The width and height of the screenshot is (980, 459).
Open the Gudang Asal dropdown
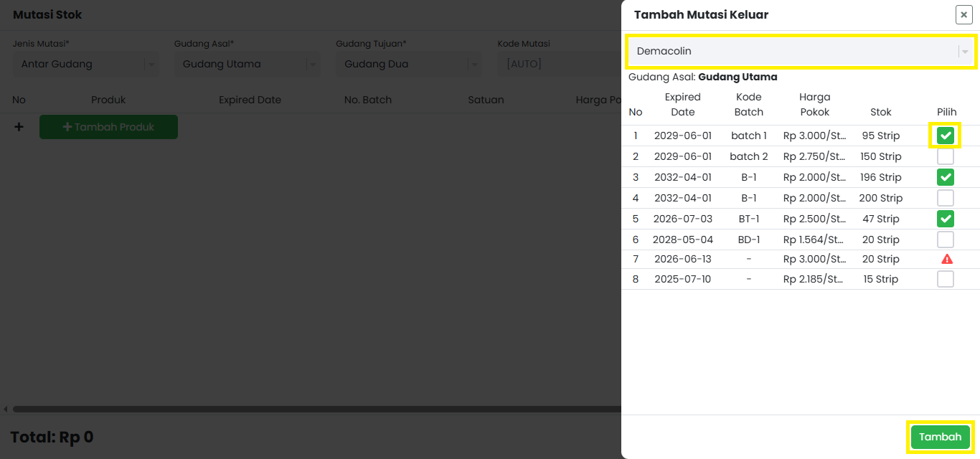pyautogui.click(x=247, y=64)
